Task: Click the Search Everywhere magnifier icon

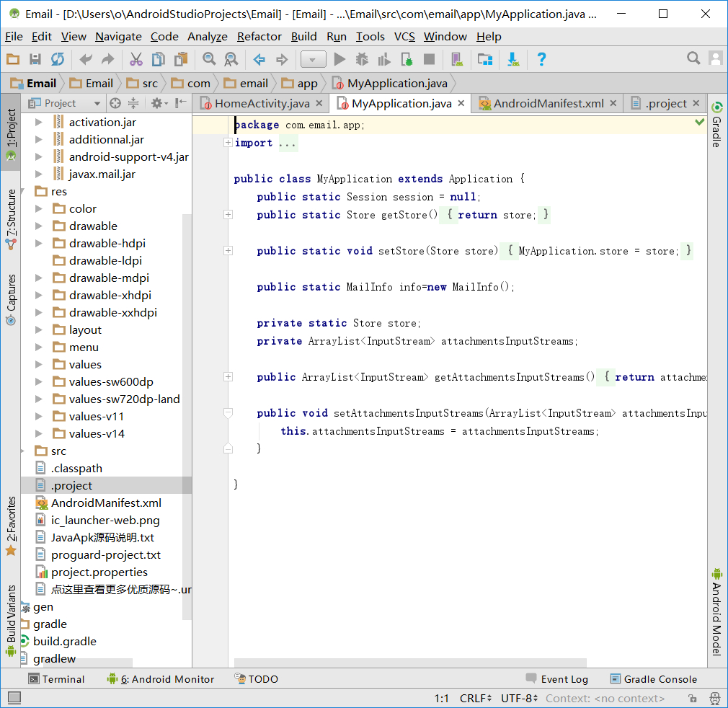Action: pyautogui.click(x=693, y=58)
